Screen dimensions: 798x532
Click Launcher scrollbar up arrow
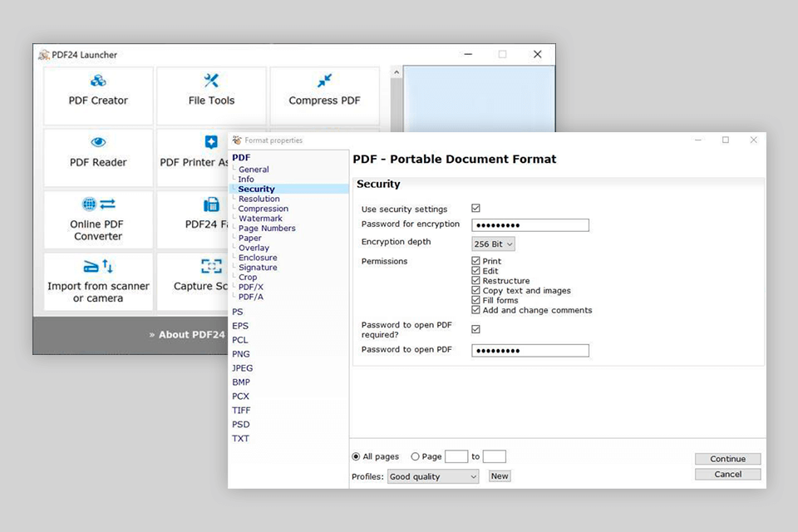[x=397, y=72]
